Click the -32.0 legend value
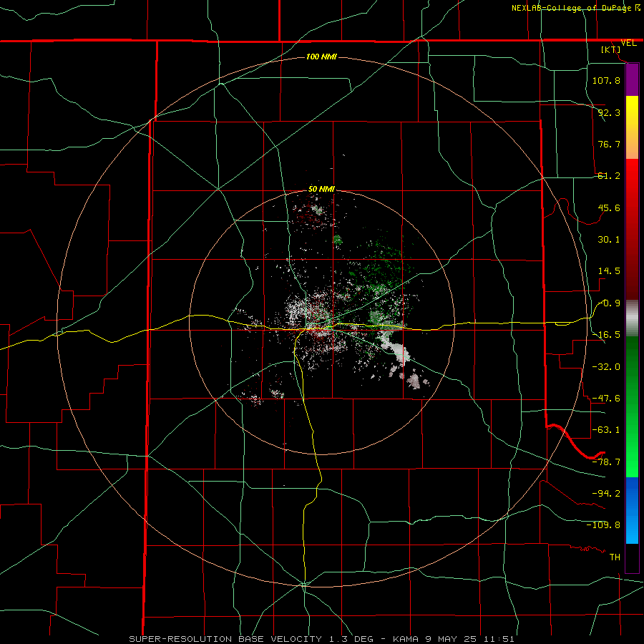The image size is (644, 644). pyautogui.click(x=606, y=367)
